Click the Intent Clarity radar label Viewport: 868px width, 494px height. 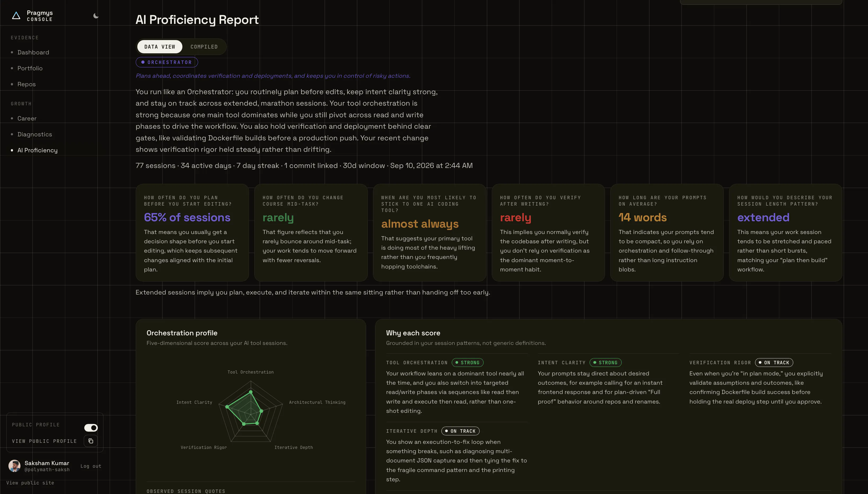click(x=194, y=402)
